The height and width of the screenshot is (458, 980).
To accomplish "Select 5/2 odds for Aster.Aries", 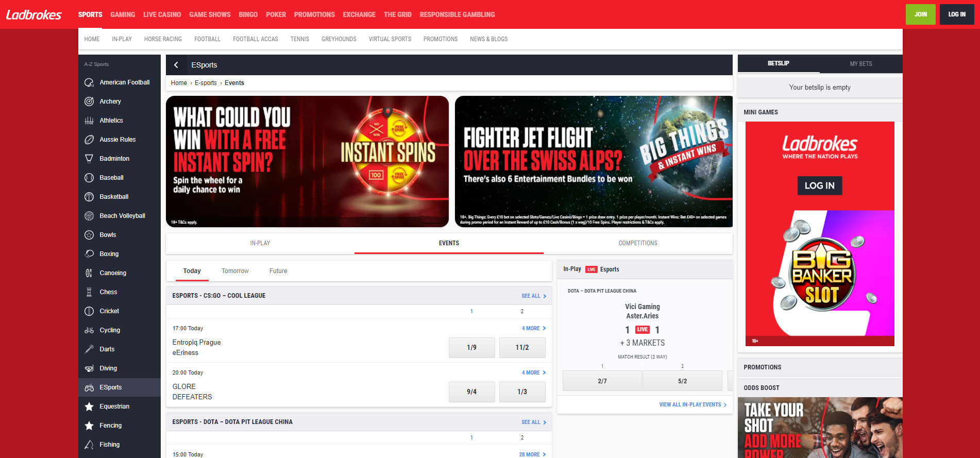I will click(683, 381).
